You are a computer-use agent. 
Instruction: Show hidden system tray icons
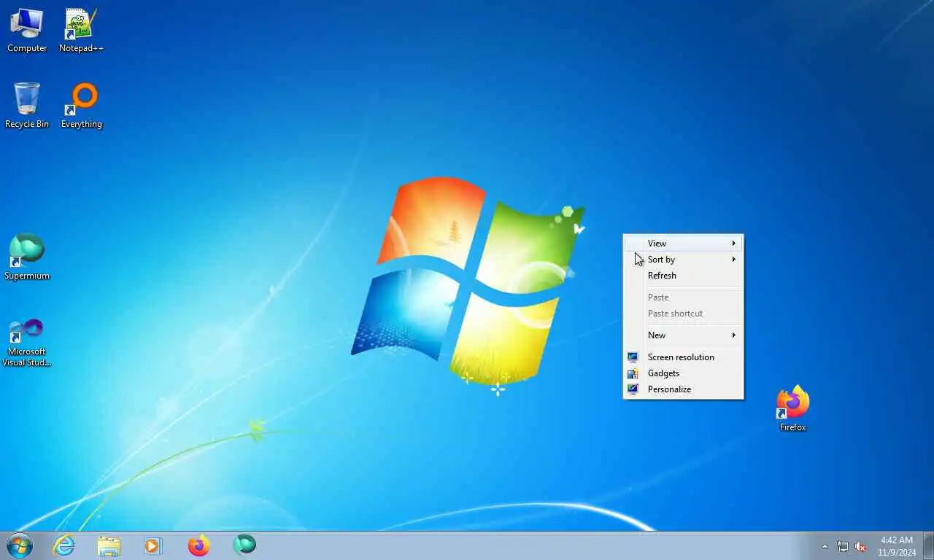tap(825, 546)
